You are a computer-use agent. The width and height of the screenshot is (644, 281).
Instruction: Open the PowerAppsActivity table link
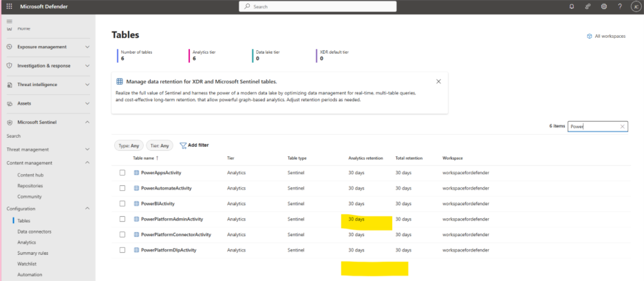(x=161, y=173)
